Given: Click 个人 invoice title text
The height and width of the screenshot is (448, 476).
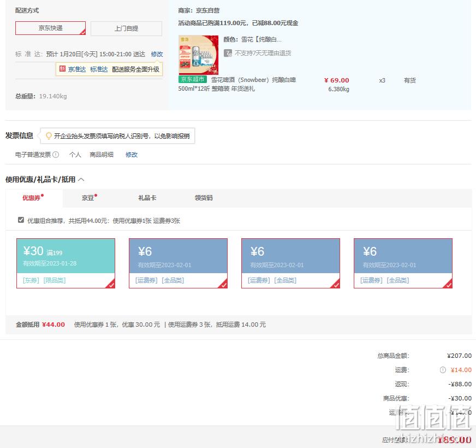Looking at the screenshot, I should [75, 155].
